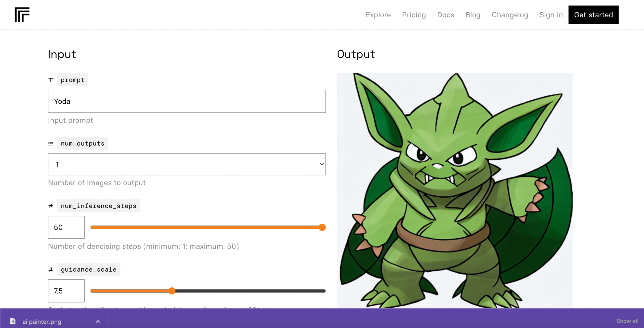Viewport: 644px width, 328px height.
Task: Click Show all downloads button
Action: tap(627, 321)
